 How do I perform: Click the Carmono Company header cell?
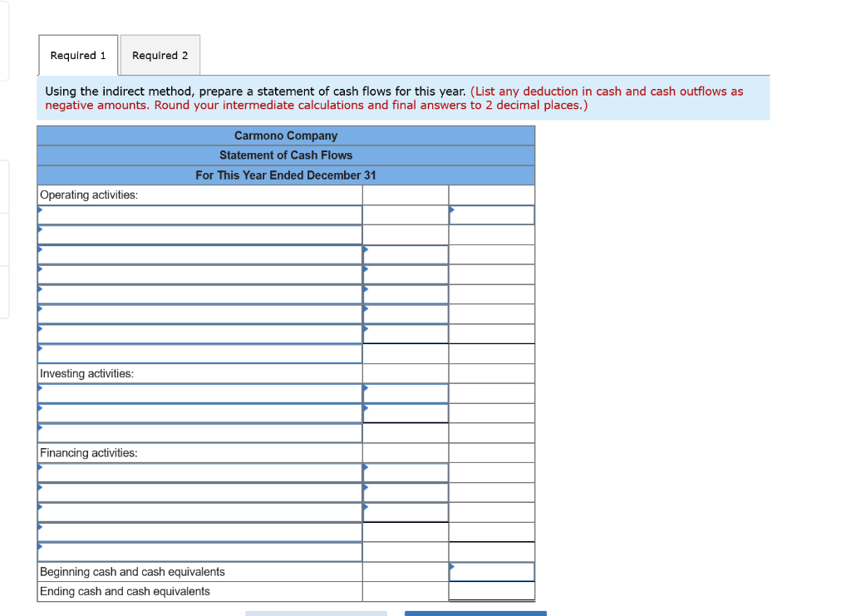click(x=286, y=136)
